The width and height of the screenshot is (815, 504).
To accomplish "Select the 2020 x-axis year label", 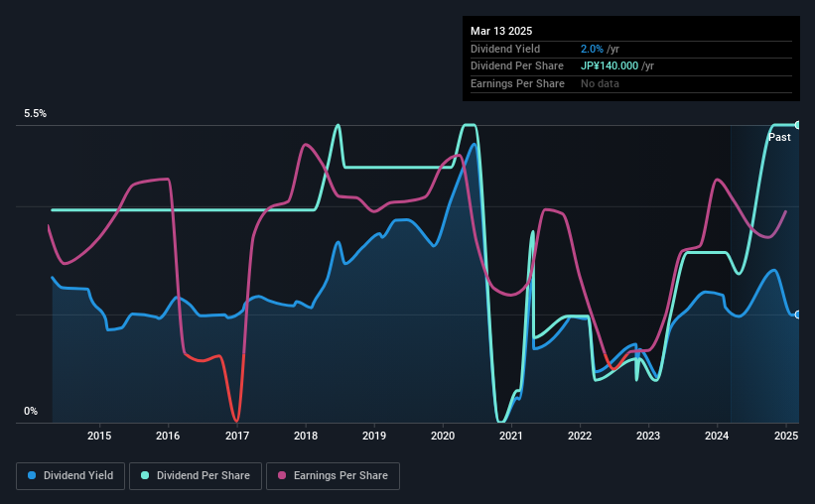I will (x=443, y=436).
